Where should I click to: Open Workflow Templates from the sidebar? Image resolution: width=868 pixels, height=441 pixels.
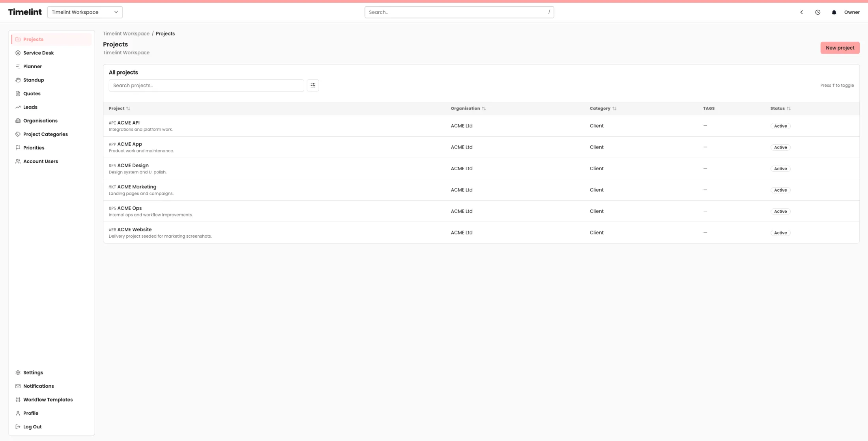(48, 399)
